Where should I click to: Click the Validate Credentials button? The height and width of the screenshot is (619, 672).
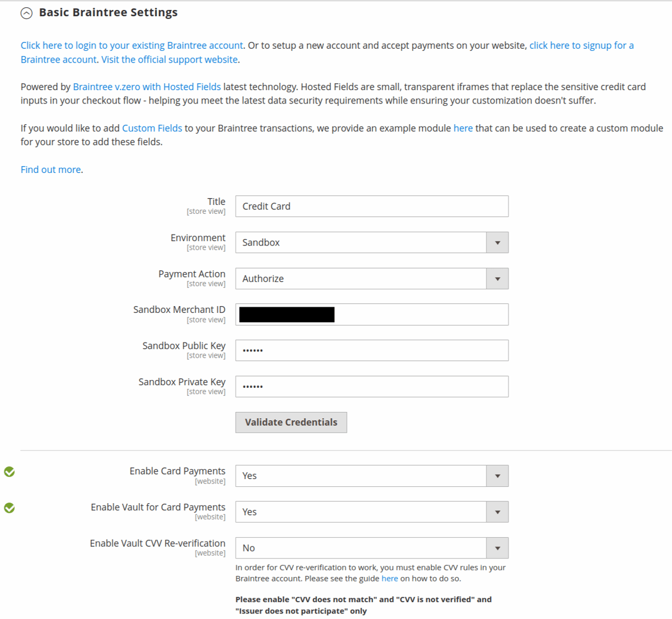coord(291,422)
